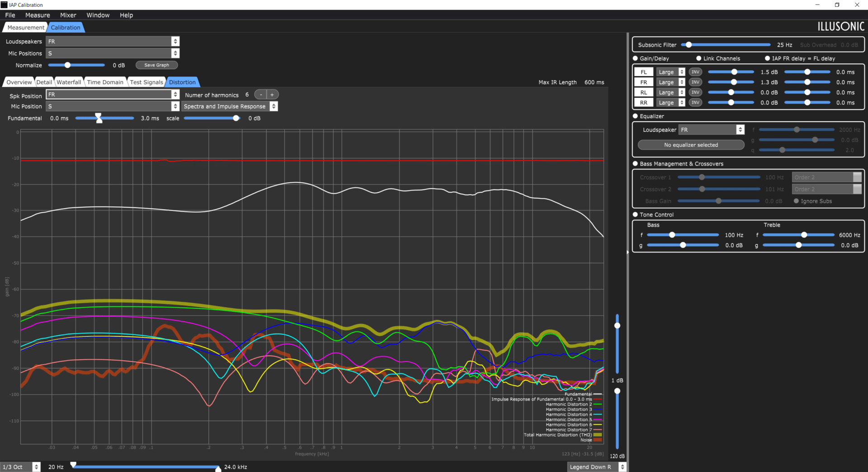Toggle the INV button for RR channel
This screenshot has height=472, width=868.
695,103
